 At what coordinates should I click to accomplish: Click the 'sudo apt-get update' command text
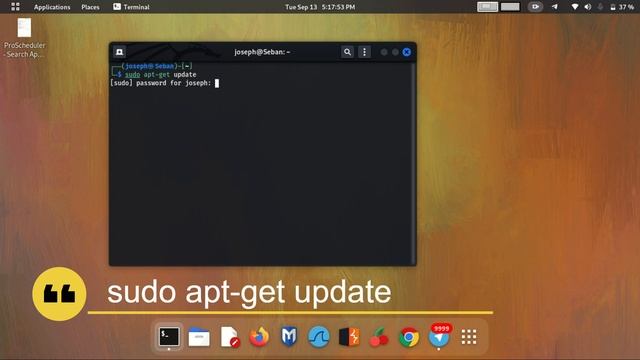160,75
